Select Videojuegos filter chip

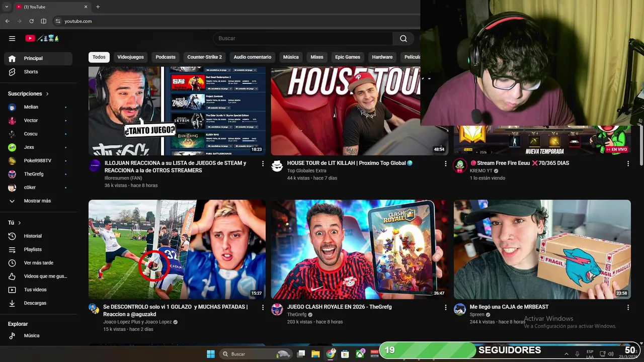[130, 57]
